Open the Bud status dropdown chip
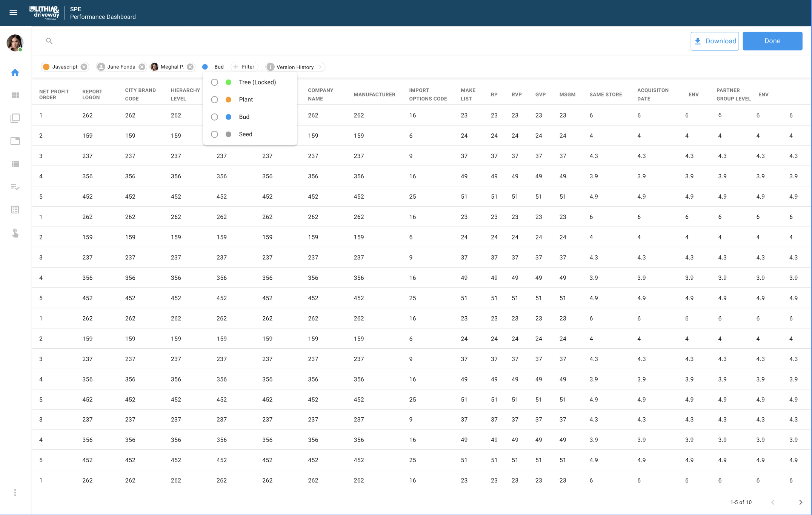Image resolution: width=812 pixels, height=515 pixels. pyautogui.click(x=214, y=67)
